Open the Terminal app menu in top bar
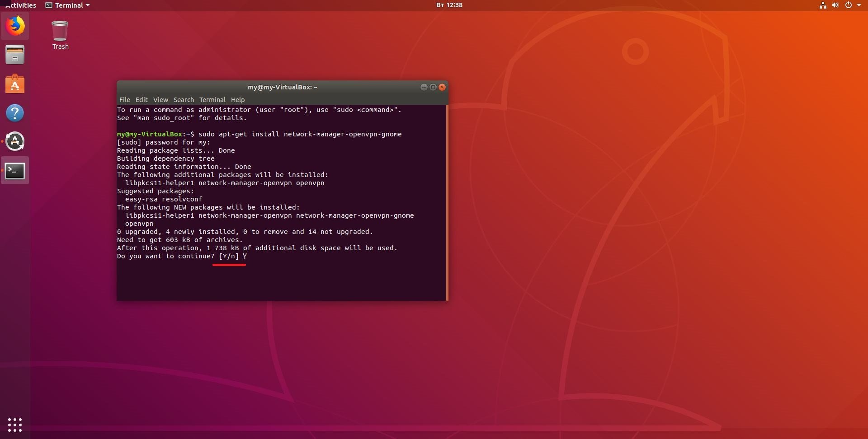Screen dimensions: 868x439 [68, 5]
